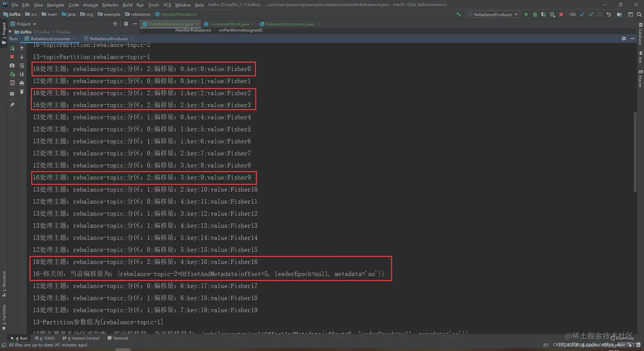This screenshot has height=351, width=644.
Task: Hide the Run tool window with the minus icon
Action: [x=632, y=38]
